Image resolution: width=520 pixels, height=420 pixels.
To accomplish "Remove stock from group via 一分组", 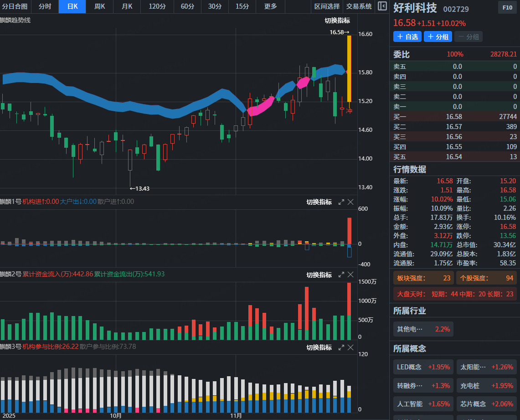I will click(468, 37).
